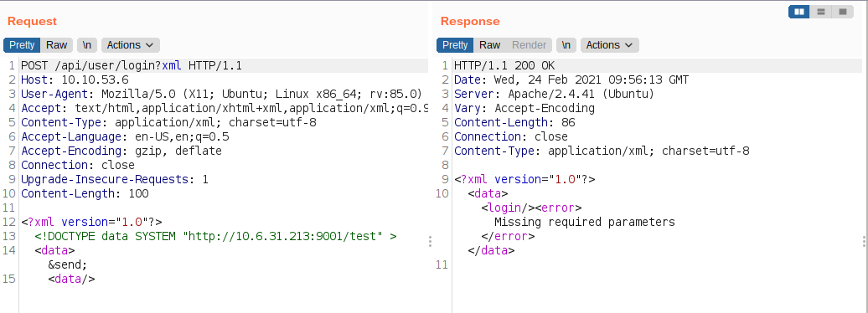Click the Date: Wed, 24 Feb 2021 line

click(x=571, y=80)
